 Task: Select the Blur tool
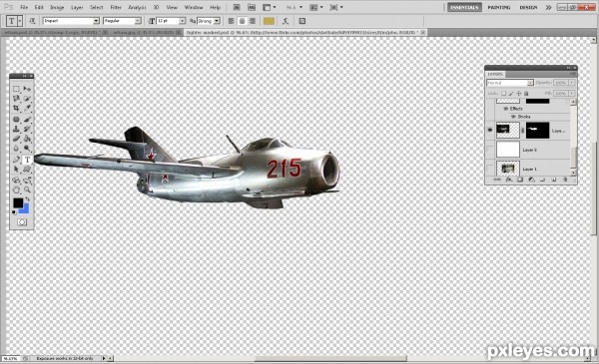point(16,148)
